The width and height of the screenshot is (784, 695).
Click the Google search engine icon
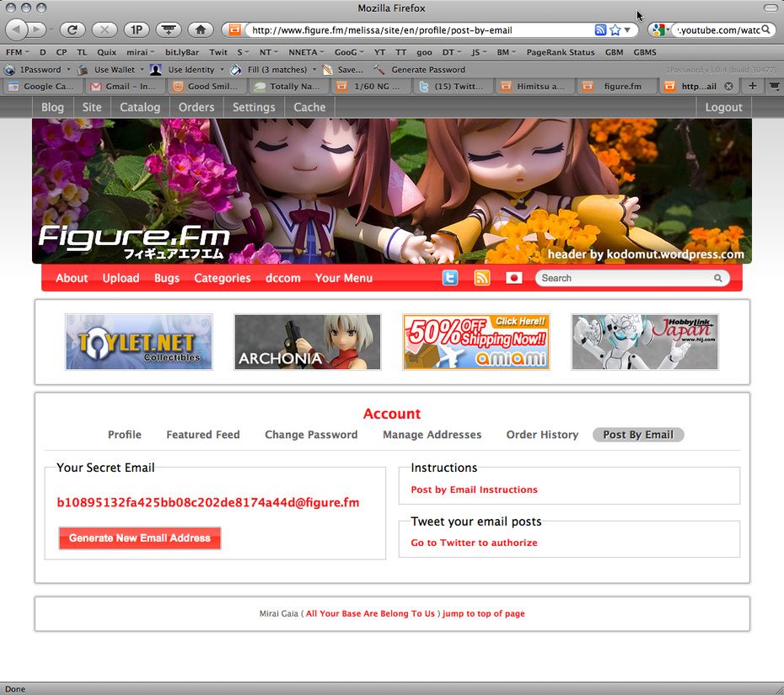658,30
